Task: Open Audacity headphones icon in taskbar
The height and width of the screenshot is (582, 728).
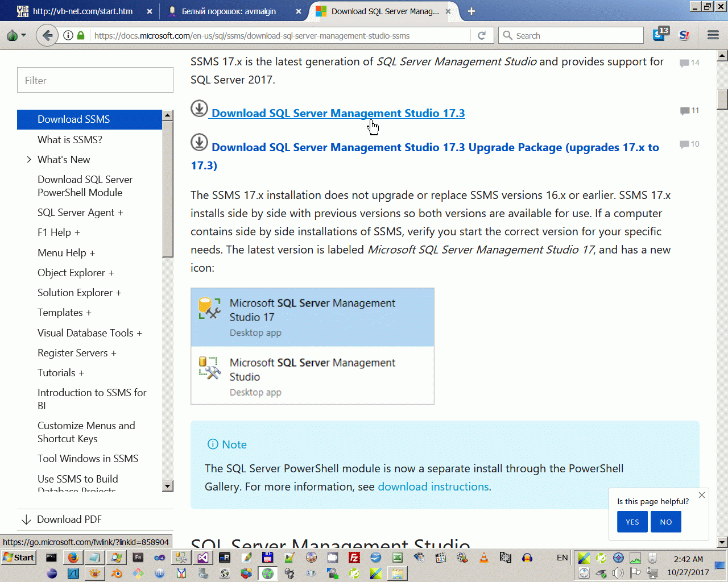Action: (x=527, y=558)
